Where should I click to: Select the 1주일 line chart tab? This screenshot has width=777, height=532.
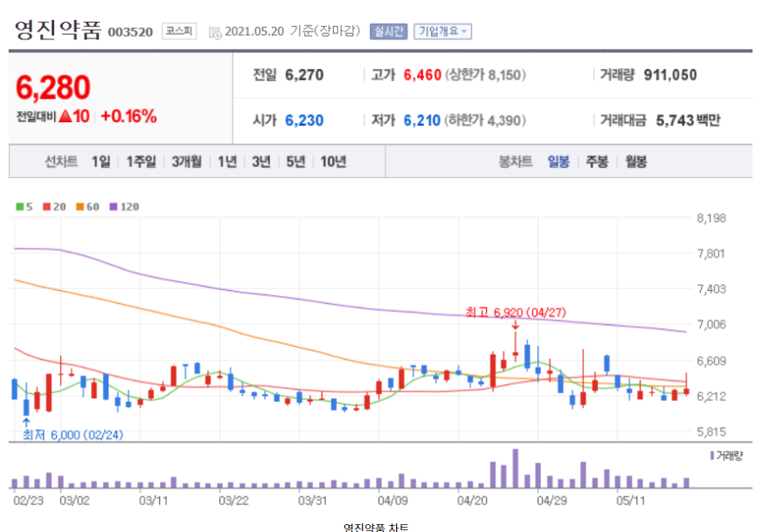coord(141,162)
